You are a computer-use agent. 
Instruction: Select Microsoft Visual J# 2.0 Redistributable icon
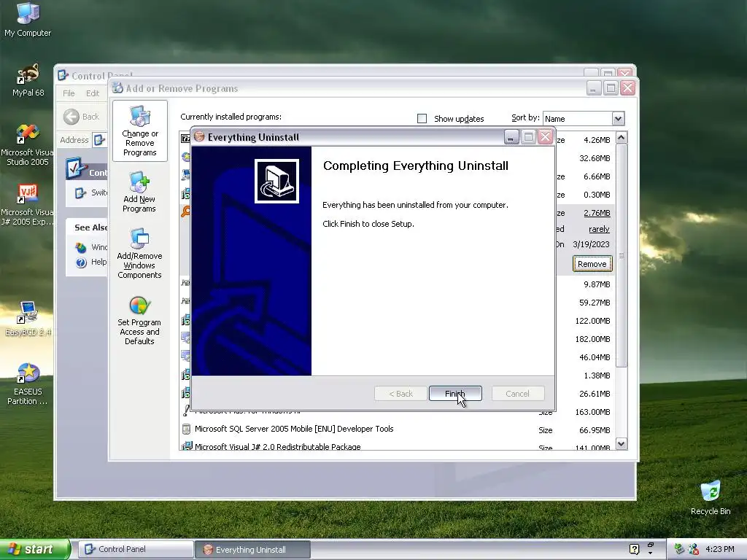click(186, 446)
